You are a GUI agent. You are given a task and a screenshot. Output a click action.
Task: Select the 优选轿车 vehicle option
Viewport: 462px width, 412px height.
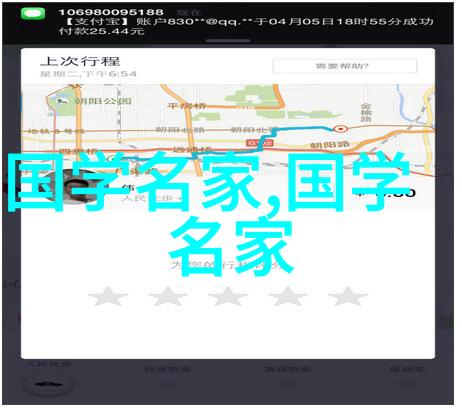(x=168, y=369)
